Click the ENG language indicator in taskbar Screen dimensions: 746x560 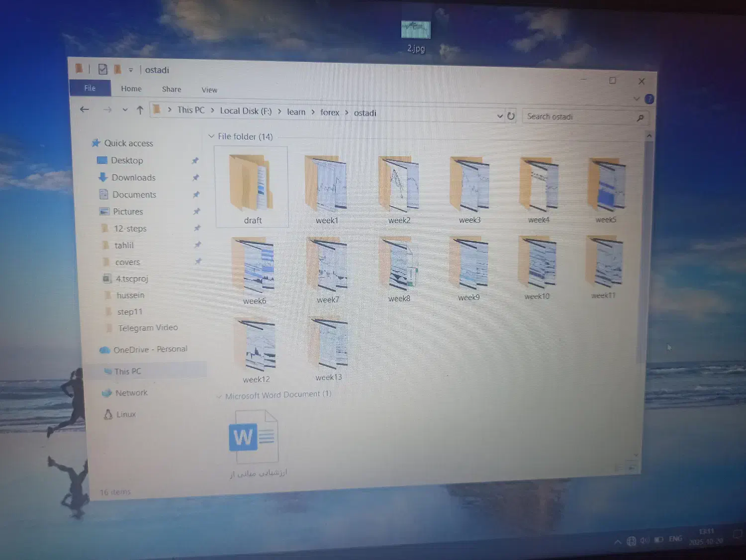coord(675,539)
